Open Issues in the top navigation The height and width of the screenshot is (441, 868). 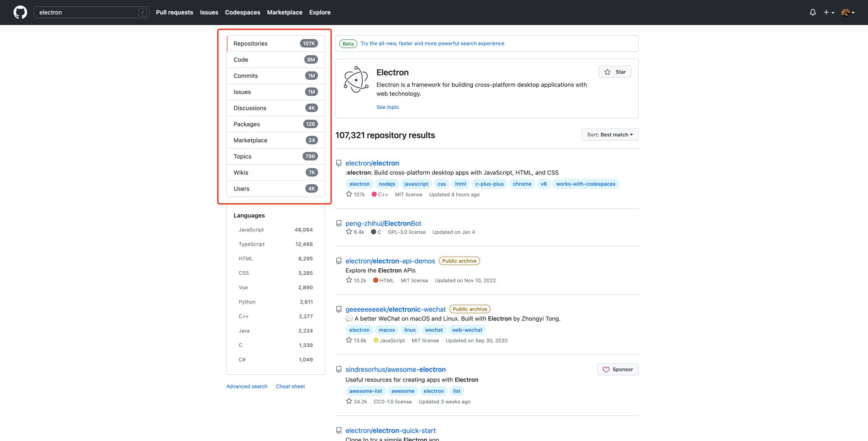(x=209, y=12)
